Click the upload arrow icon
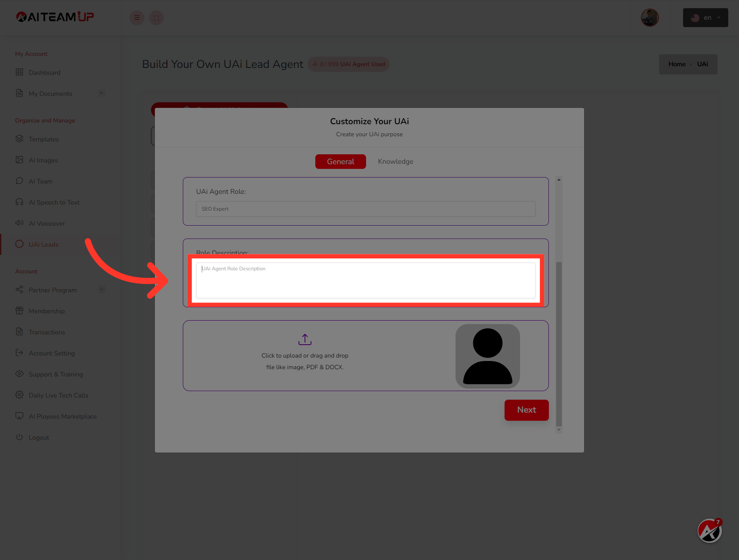The width and height of the screenshot is (739, 560). click(305, 340)
